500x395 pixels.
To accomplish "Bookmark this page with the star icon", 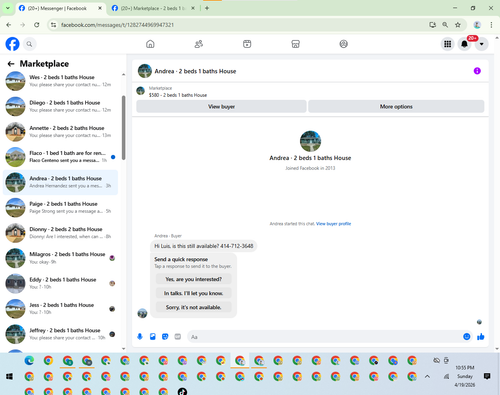I will tap(458, 25).
